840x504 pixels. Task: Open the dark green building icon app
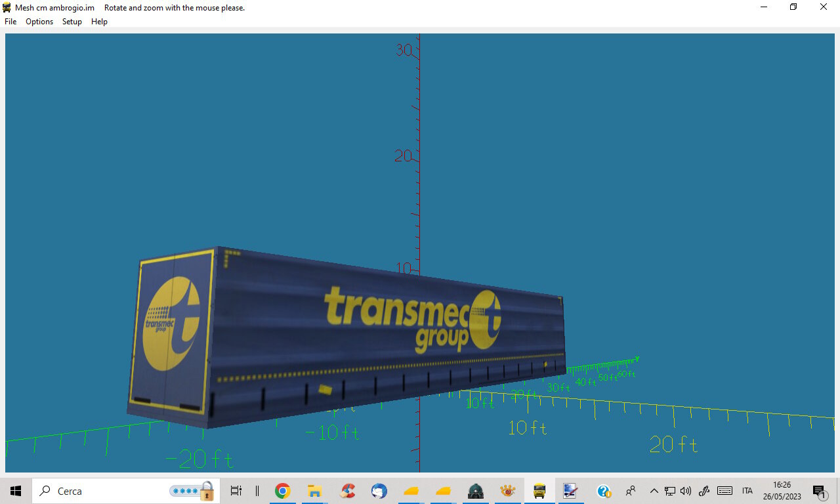pyautogui.click(x=476, y=491)
